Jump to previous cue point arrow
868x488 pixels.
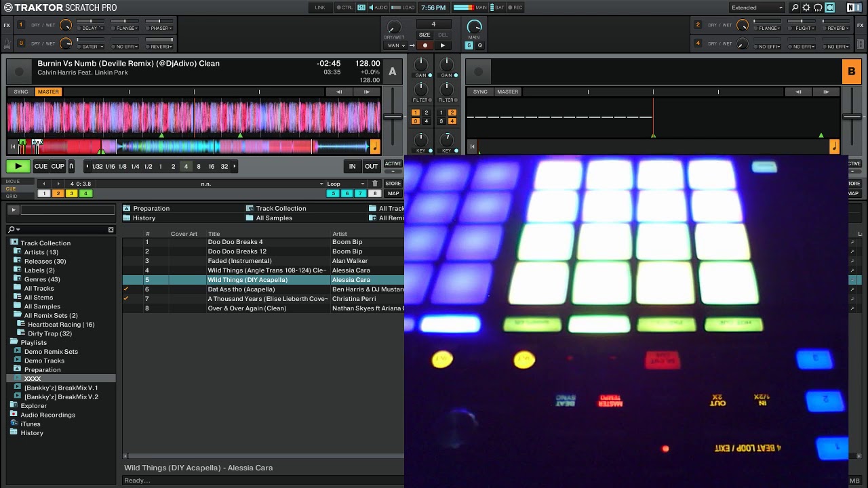click(44, 184)
